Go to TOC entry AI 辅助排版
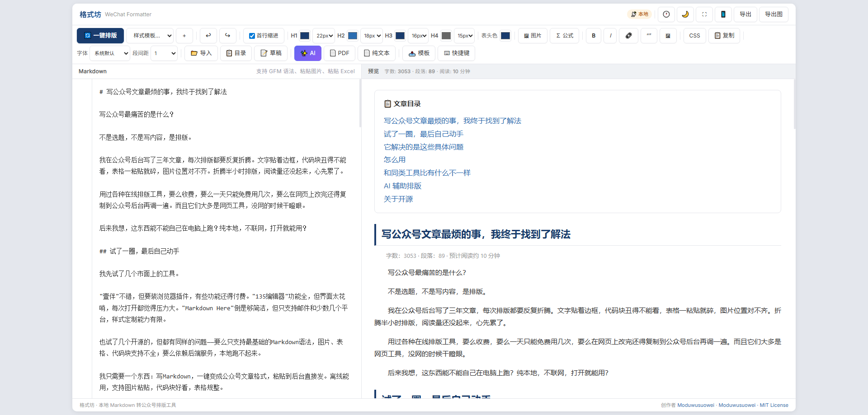Image resolution: width=868 pixels, height=415 pixels. [402, 186]
